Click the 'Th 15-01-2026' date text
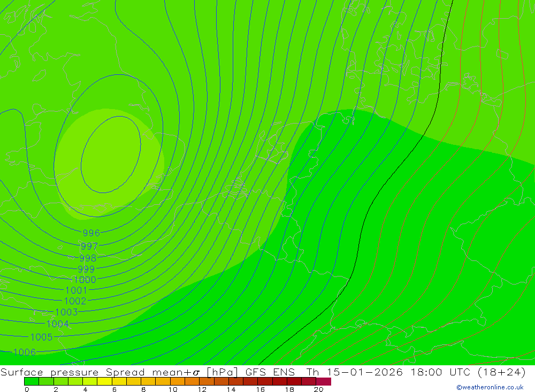This screenshot has width=535, height=392. (355, 372)
